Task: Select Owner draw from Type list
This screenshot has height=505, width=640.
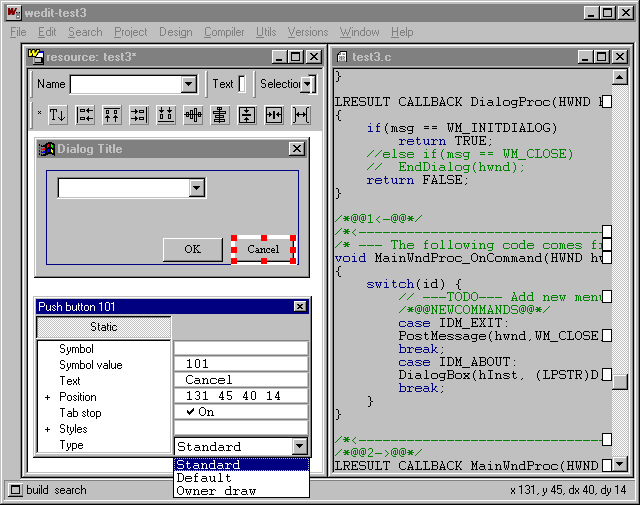Action: (x=216, y=491)
